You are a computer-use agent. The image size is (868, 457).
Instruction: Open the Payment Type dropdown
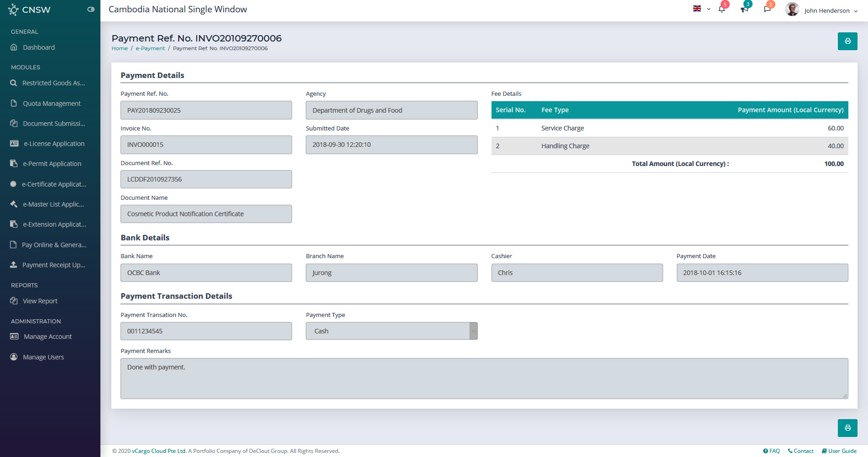391,331
